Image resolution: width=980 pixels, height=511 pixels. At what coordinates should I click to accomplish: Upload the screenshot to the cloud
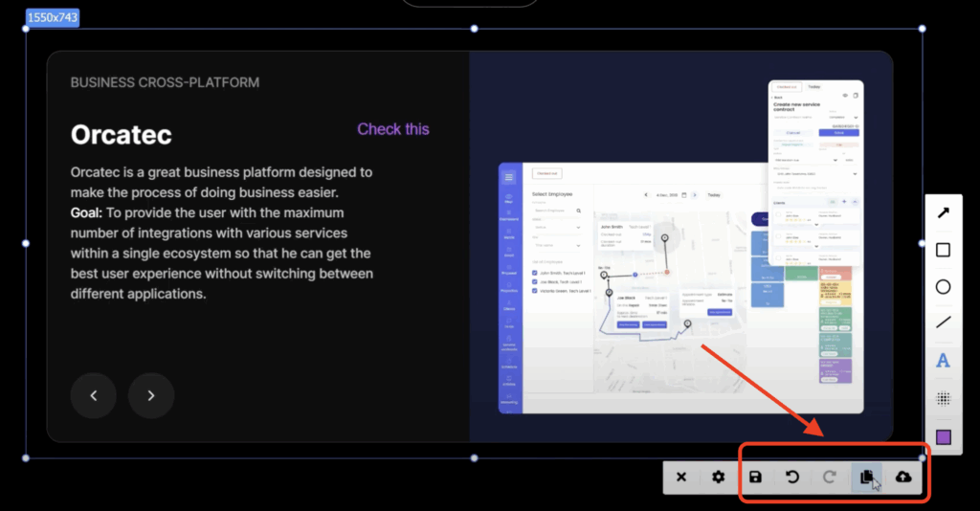tap(903, 477)
